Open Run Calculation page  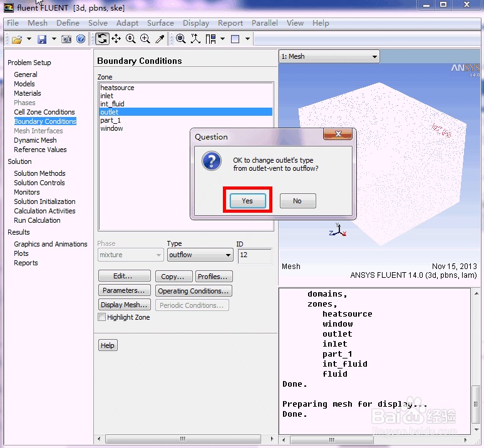37,220
